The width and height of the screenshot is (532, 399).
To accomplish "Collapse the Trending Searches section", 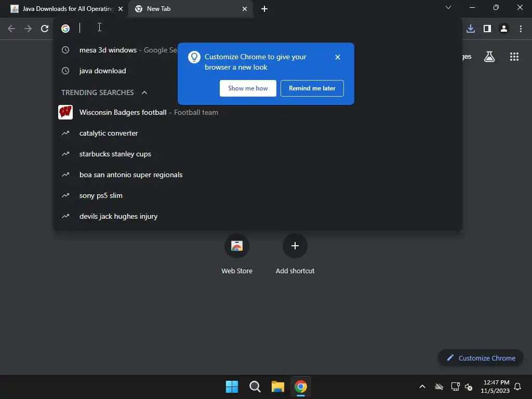I will (144, 92).
